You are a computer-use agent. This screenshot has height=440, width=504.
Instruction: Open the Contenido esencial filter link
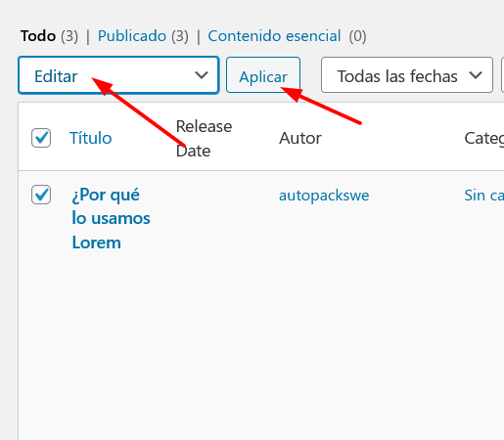274,36
